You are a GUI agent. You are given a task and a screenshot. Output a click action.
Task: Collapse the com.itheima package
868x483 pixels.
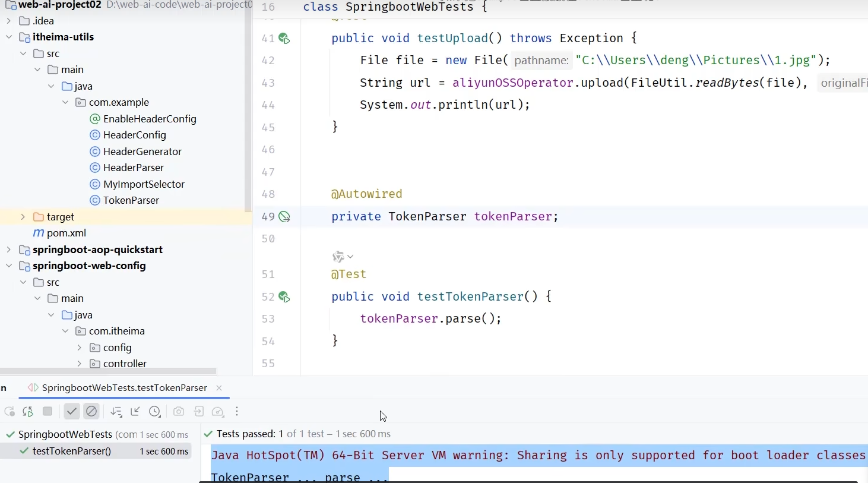tap(65, 331)
